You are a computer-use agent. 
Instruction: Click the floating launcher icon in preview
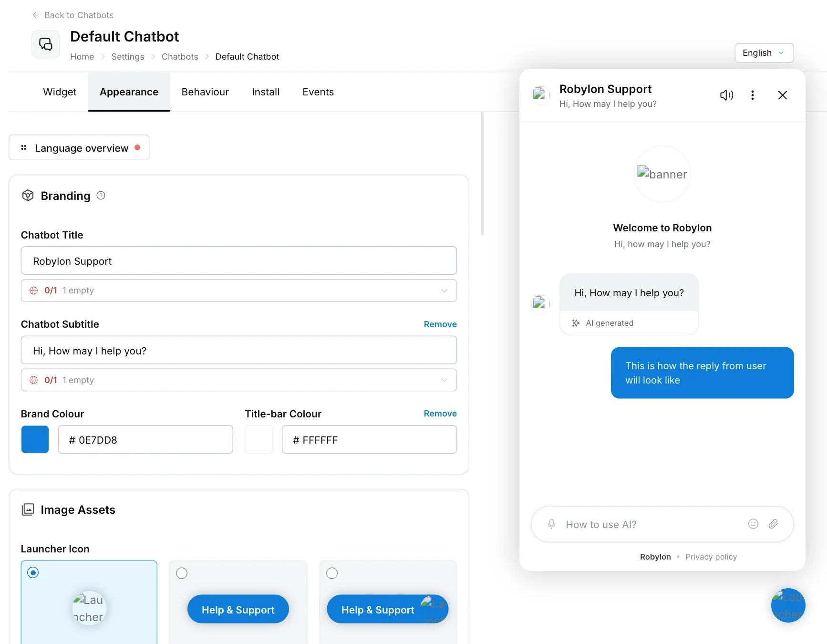(788, 605)
